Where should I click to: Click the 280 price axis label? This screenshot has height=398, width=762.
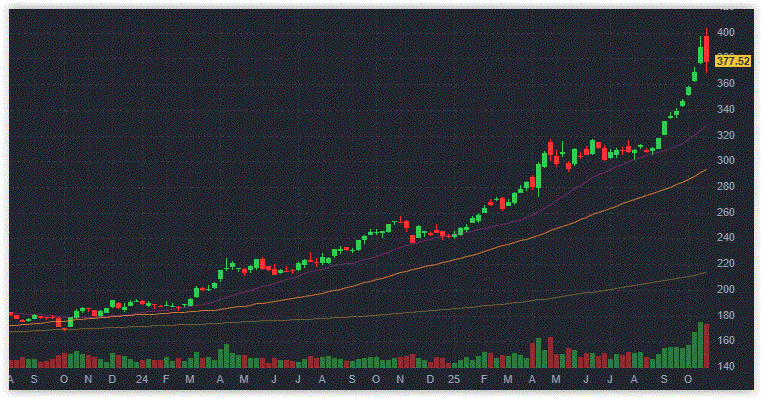[726, 187]
